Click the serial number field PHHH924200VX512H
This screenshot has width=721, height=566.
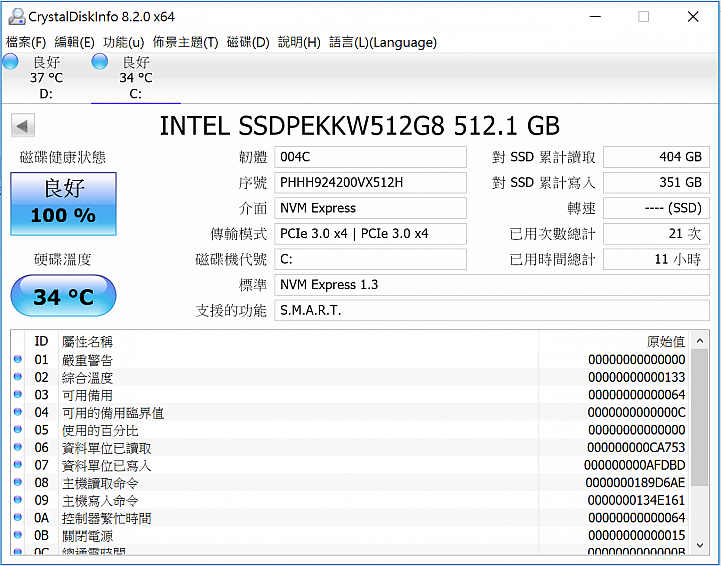click(371, 183)
